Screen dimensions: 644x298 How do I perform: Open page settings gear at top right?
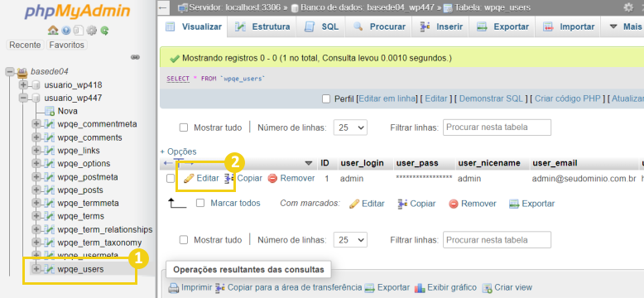click(x=628, y=7)
